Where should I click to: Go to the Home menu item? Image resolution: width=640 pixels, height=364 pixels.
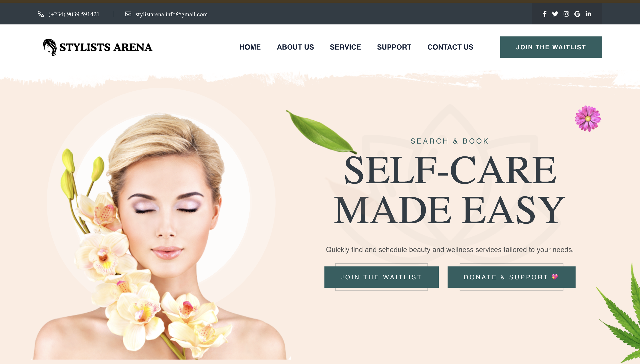click(x=250, y=47)
